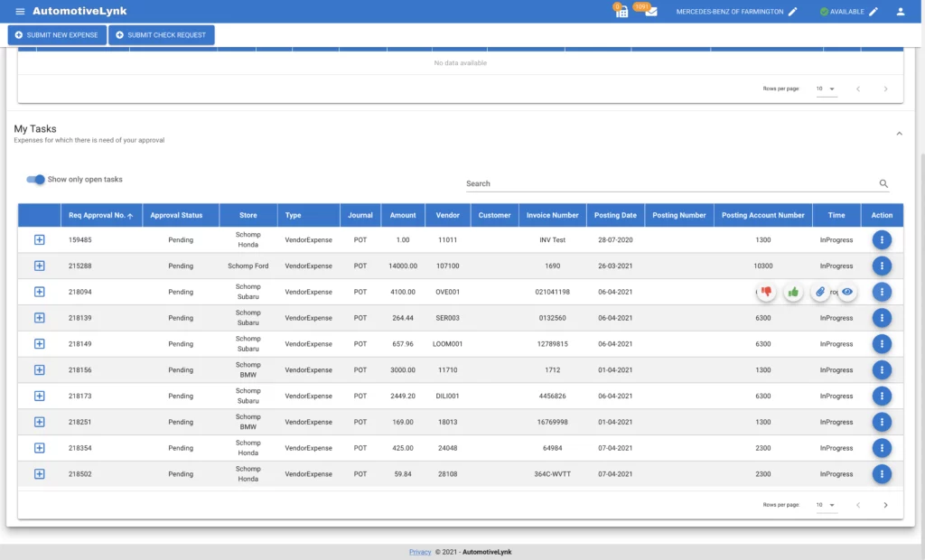925x560 pixels.
Task: Click vendor LOOM001 cell
Action: click(448, 343)
